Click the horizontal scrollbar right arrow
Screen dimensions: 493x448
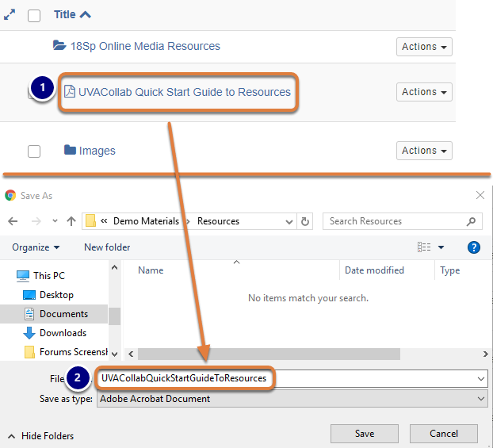pyautogui.click(x=485, y=354)
